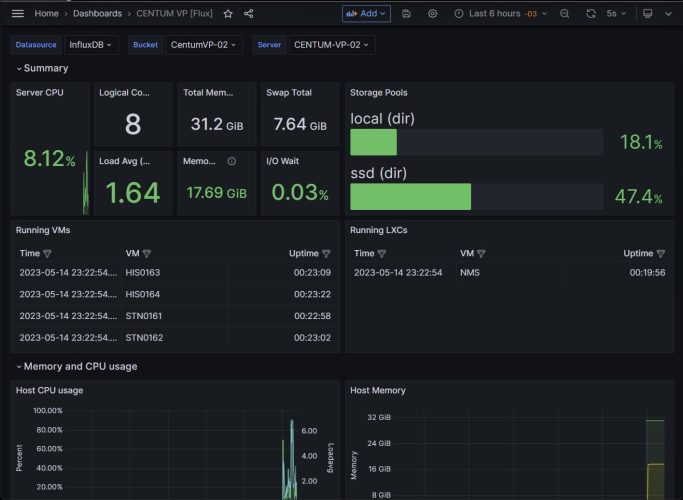This screenshot has height=500, width=683.
Task: Collapse the Summary row
Action: coord(42,68)
